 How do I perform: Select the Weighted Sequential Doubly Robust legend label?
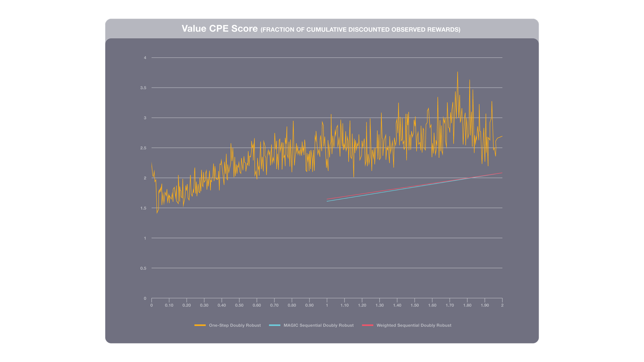pos(414,325)
